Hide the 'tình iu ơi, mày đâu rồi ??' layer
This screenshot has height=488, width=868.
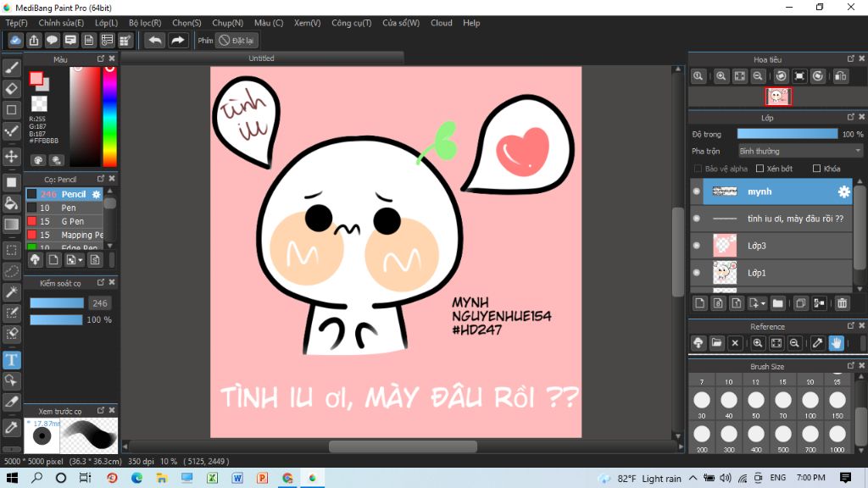pos(697,219)
